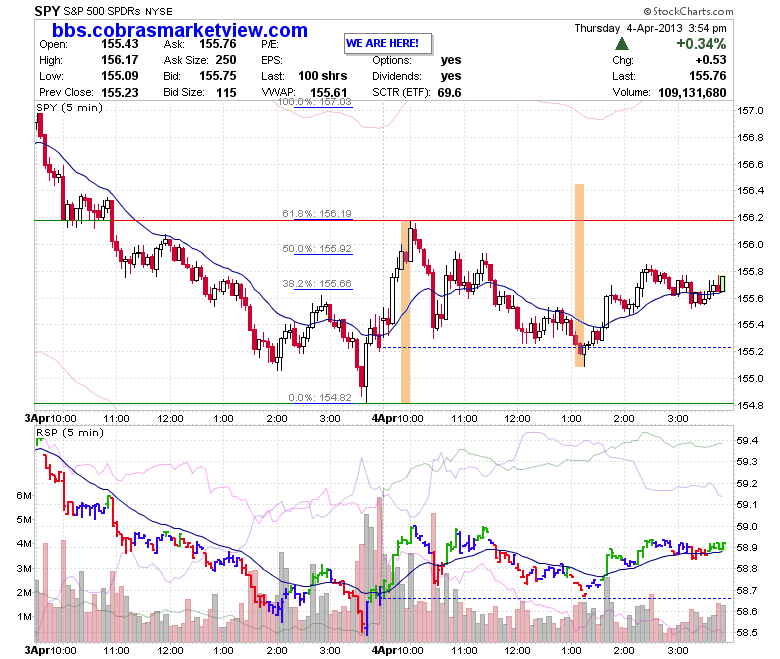Click the 59.4 RSP price axis label

(x=748, y=441)
